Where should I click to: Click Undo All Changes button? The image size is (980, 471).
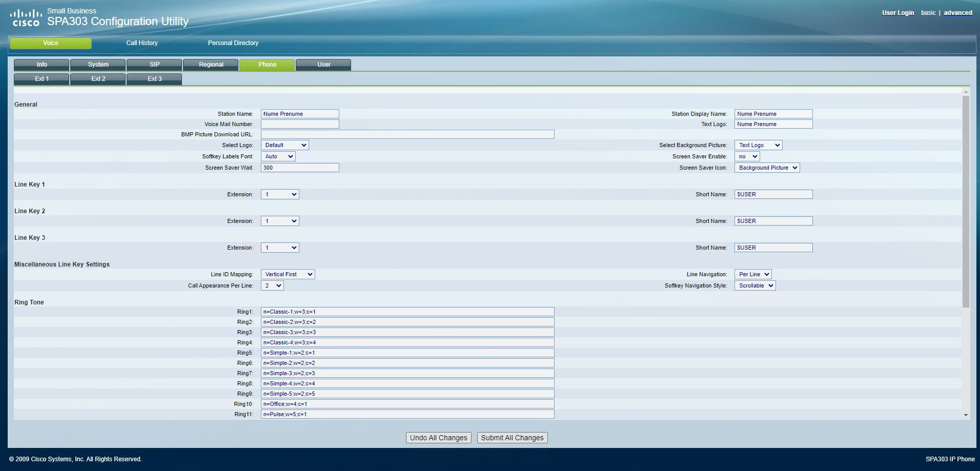click(438, 438)
